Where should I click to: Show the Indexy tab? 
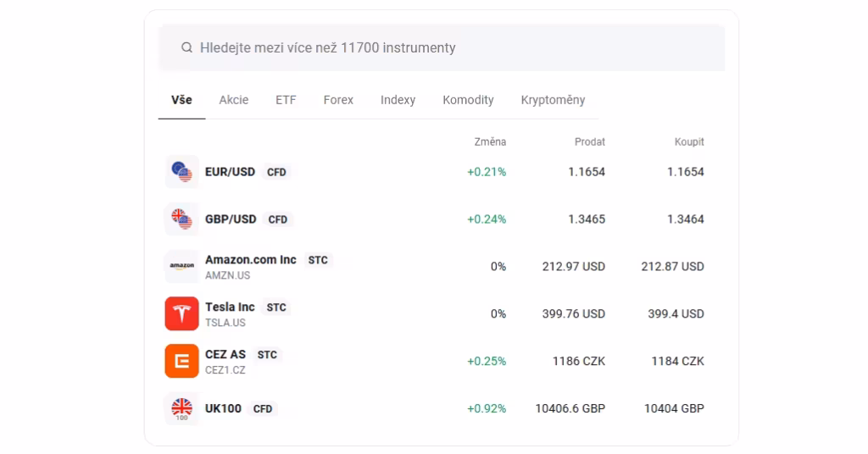pos(398,100)
